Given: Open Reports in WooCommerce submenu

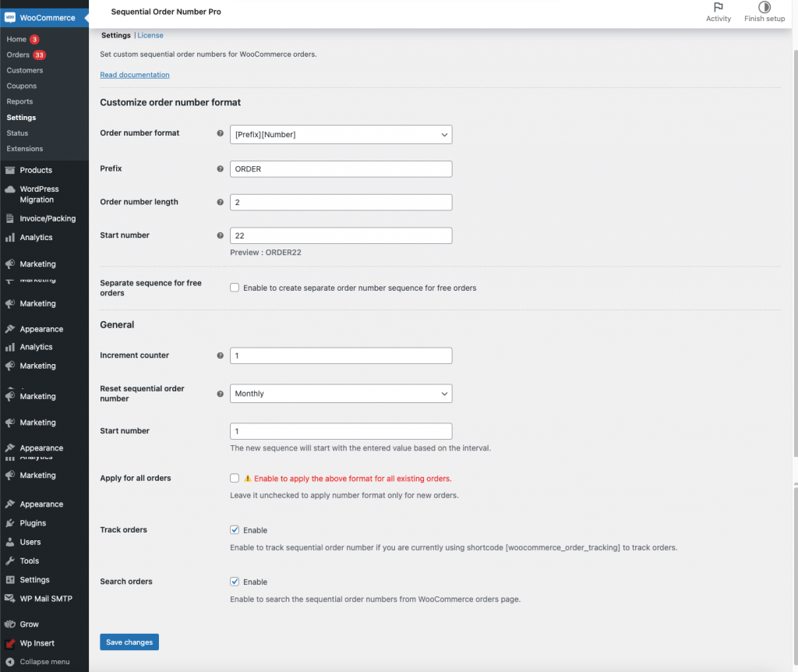Looking at the screenshot, I should pyautogui.click(x=19, y=102).
